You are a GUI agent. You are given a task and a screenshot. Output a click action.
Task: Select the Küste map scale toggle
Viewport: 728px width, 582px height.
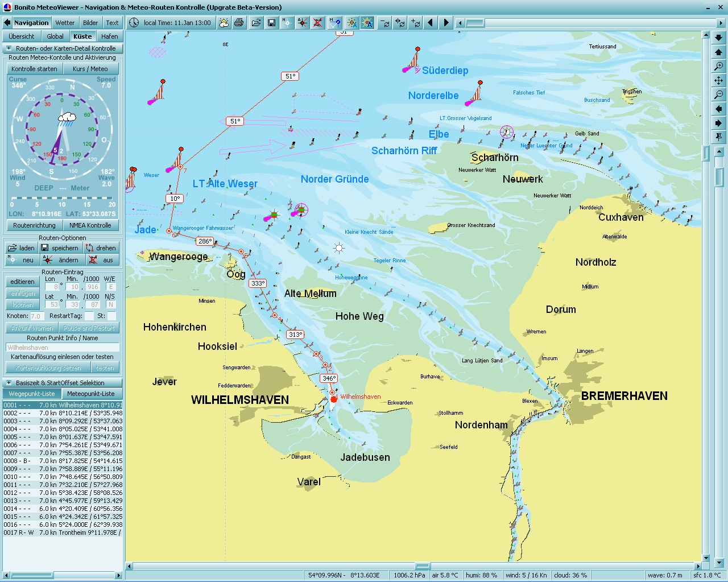(82, 36)
